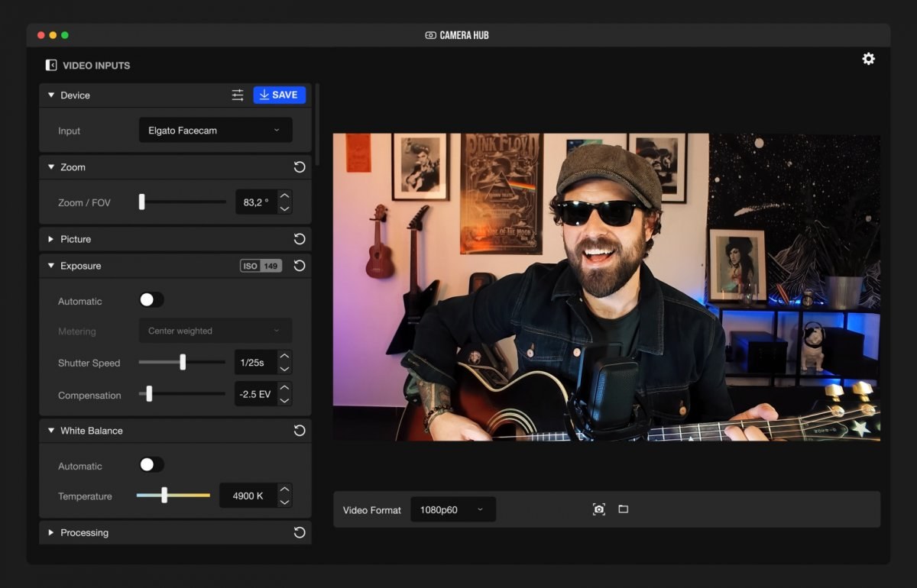Turn on Automatic white balance
Viewport: 917px width, 588px height.
click(x=151, y=465)
